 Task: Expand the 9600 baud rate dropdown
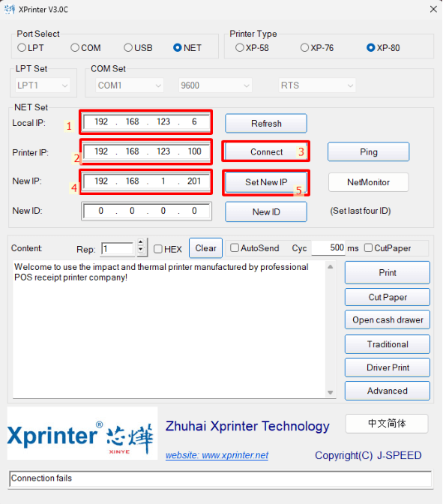(x=215, y=85)
